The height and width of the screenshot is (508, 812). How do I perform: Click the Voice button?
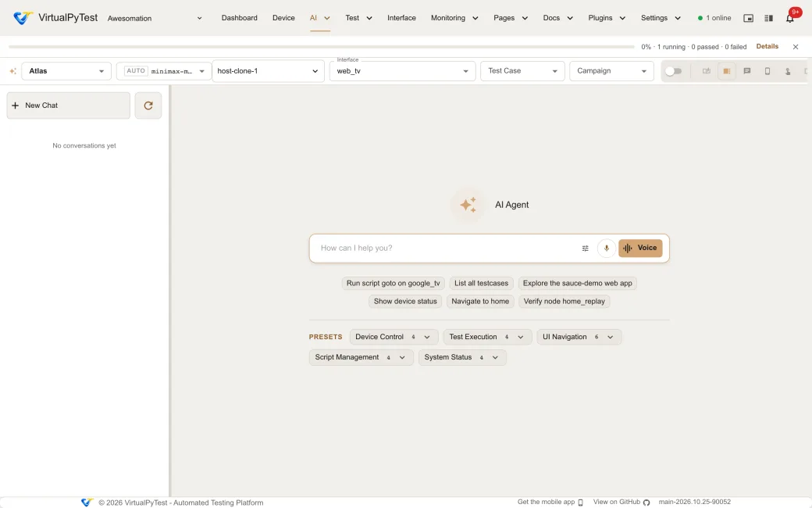click(640, 249)
